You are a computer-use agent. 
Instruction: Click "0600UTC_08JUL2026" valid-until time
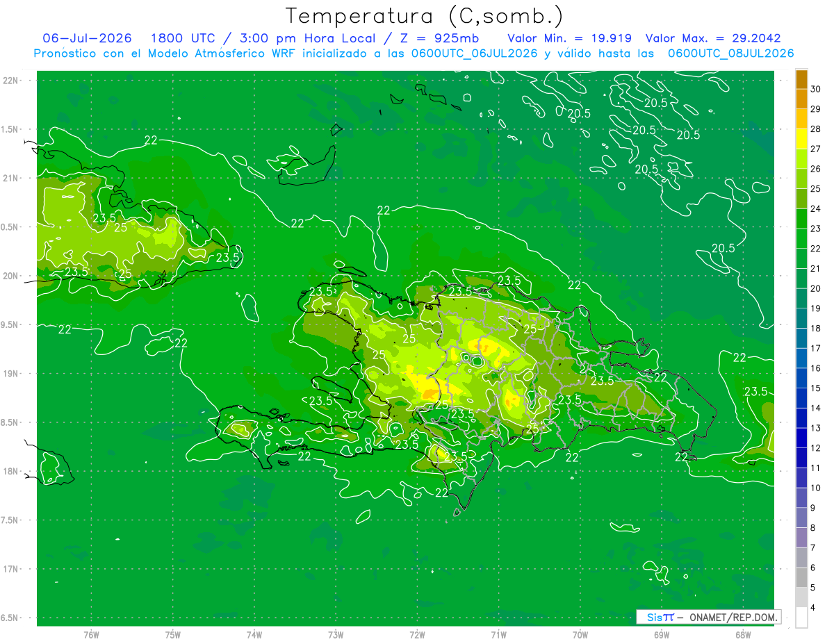point(730,53)
